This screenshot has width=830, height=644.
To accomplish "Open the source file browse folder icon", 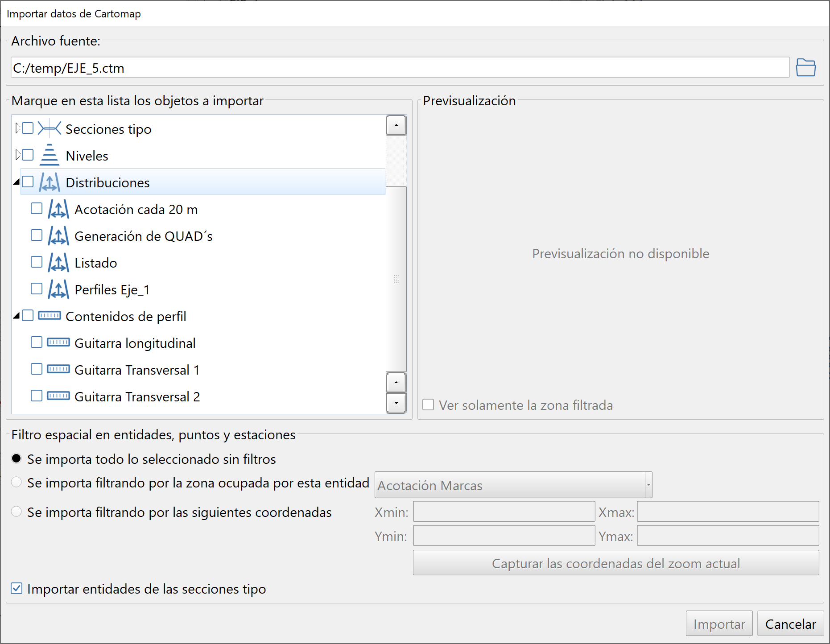I will (805, 68).
